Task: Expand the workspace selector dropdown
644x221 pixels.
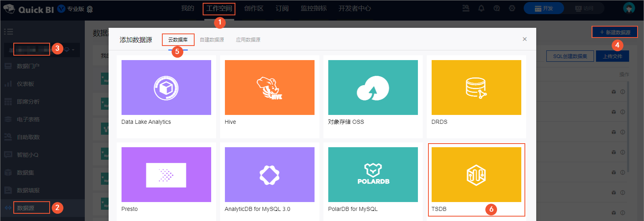Action: (42, 50)
